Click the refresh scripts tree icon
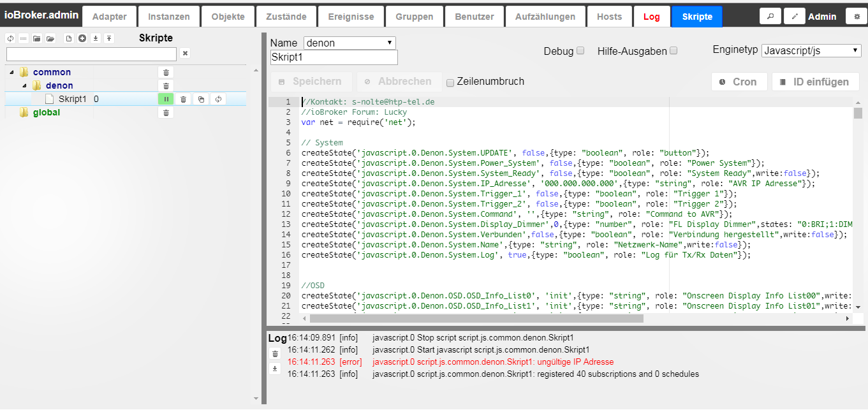The image size is (868, 410). pos(10,38)
